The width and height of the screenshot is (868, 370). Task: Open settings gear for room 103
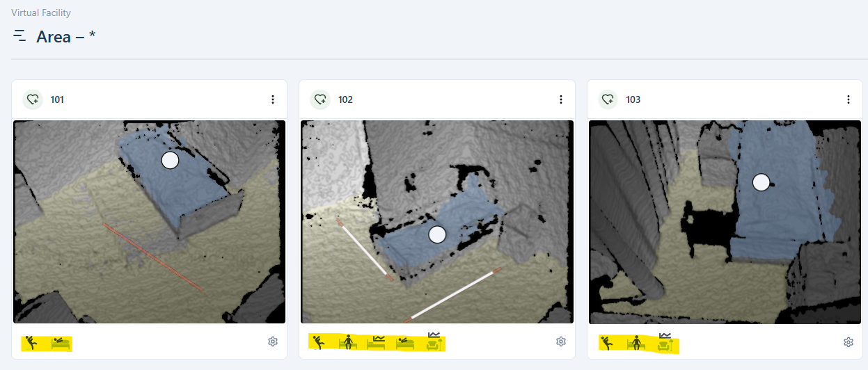coord(849,341)
